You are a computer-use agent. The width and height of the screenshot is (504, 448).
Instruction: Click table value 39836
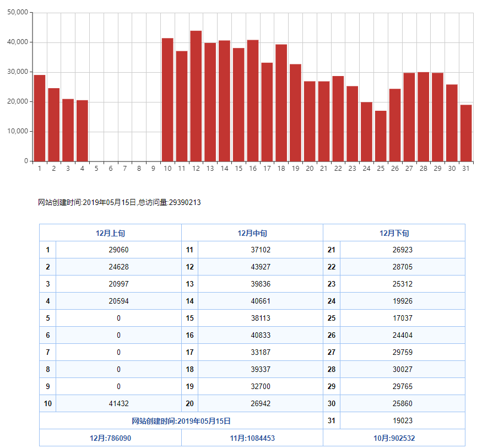tap(261, 284)
